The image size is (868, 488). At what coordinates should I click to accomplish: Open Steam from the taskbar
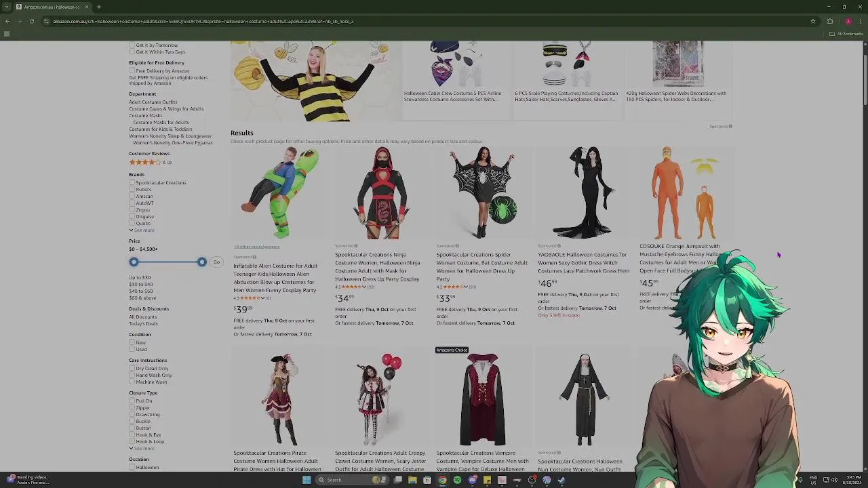point(561,480)
